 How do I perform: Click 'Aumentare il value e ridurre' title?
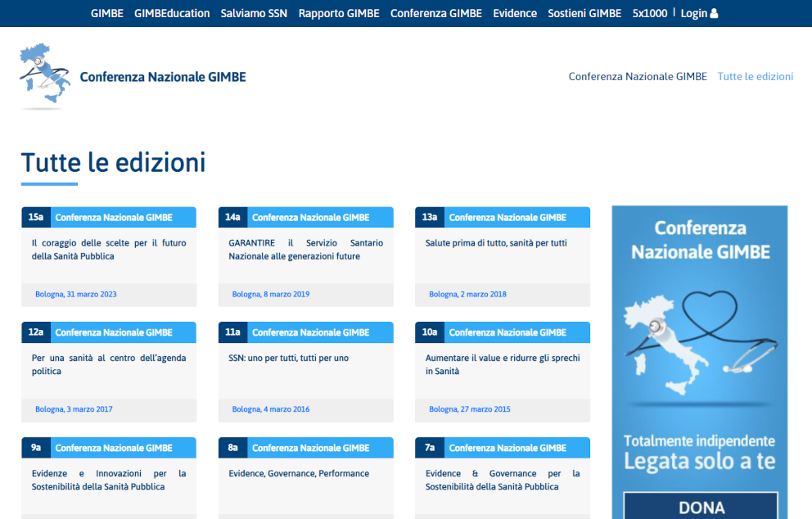[x=503, y=364]
